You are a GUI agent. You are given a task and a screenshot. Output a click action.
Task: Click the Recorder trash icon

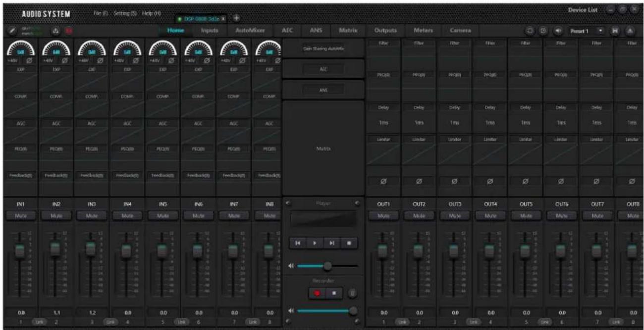[x=352, y=293]
